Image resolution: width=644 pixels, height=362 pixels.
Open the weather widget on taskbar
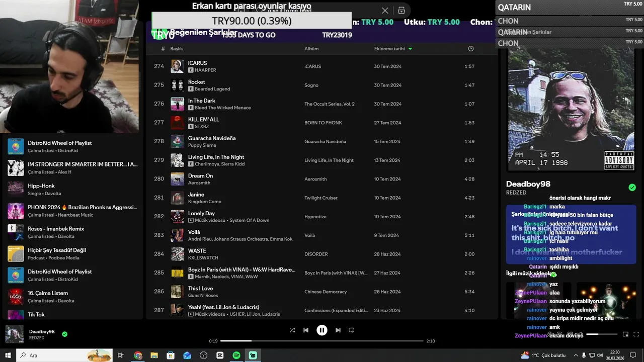coord(543,355)
